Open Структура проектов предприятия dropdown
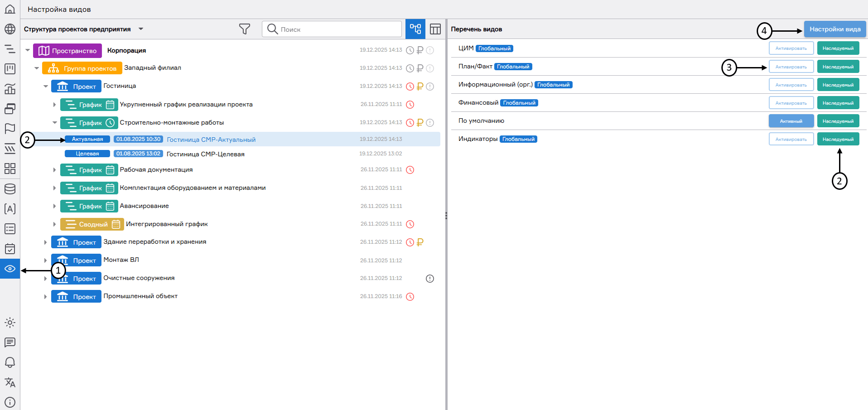Screen dimensions: 868x410 coord(141,29)
